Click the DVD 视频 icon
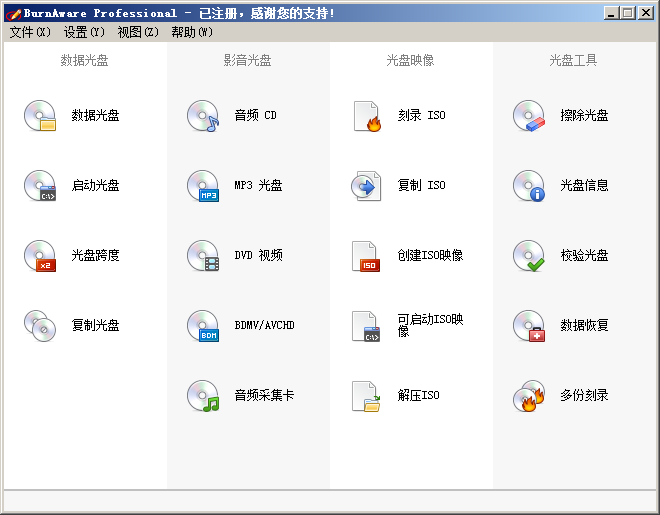The image size is (660, 515). click(203, 256)
